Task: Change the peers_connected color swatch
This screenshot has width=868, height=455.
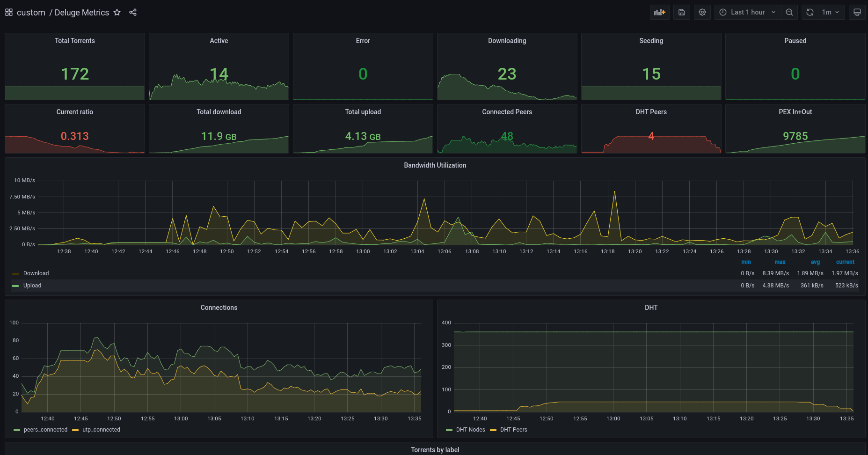Action: click(17, 430)
